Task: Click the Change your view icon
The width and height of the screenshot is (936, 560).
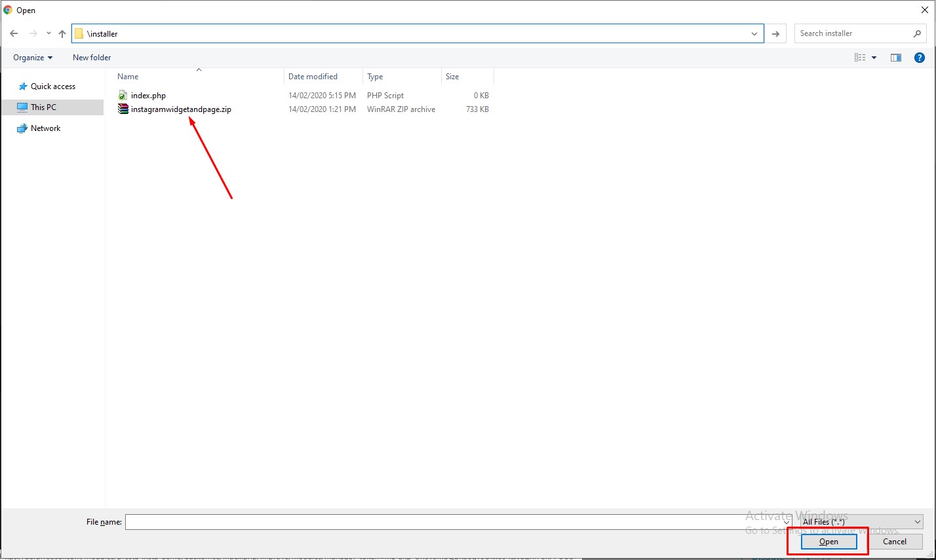Action: 860,58
